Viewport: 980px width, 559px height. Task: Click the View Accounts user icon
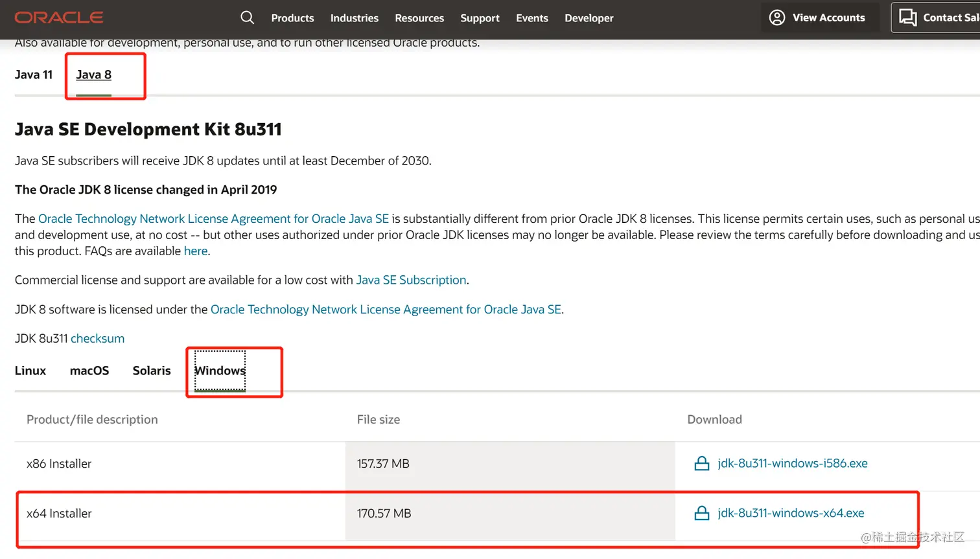(x=777, y=17)
